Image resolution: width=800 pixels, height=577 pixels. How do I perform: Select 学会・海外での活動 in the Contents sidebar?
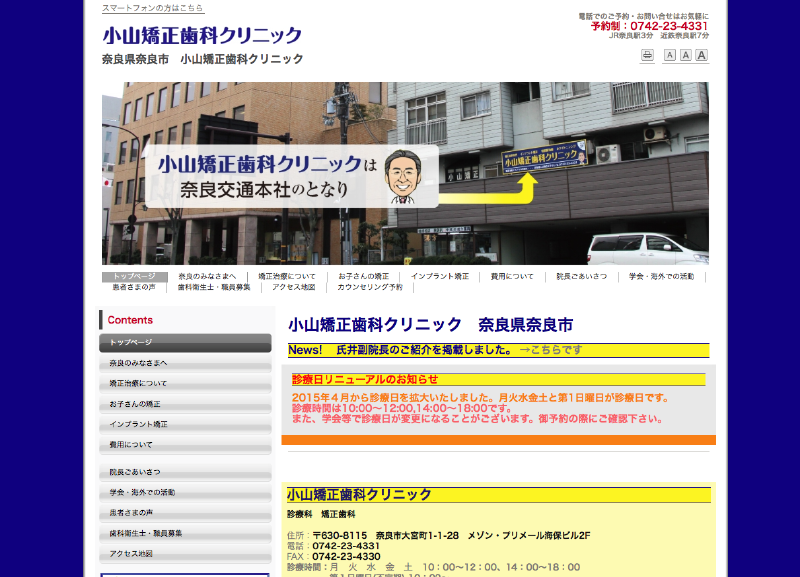tap(185, 493)
